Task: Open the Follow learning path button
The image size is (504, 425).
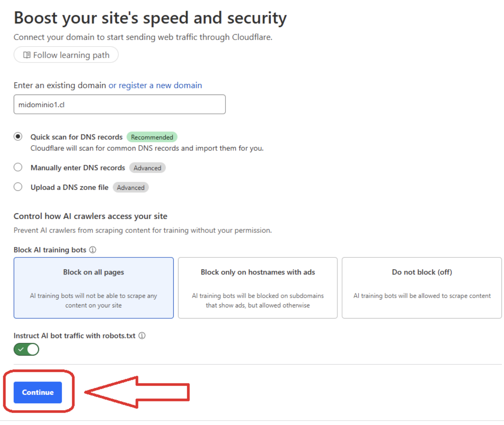Action: tap(66, 55)
